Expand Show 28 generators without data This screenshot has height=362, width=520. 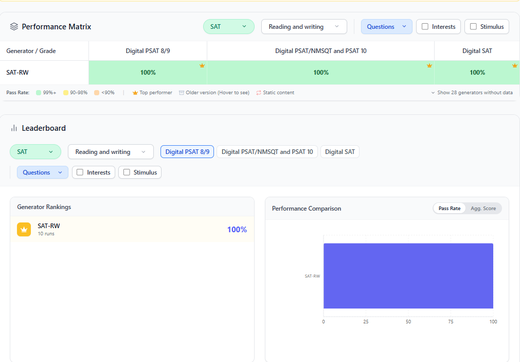pyautogui.click(x=472, y=93)
